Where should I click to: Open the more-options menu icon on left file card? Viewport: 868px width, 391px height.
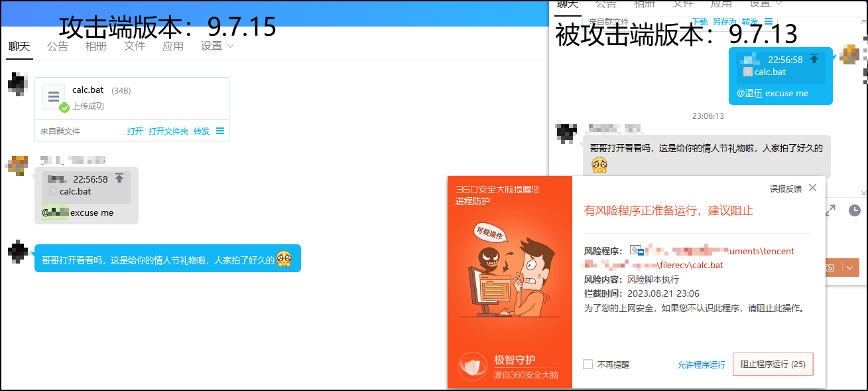point(220,131)
